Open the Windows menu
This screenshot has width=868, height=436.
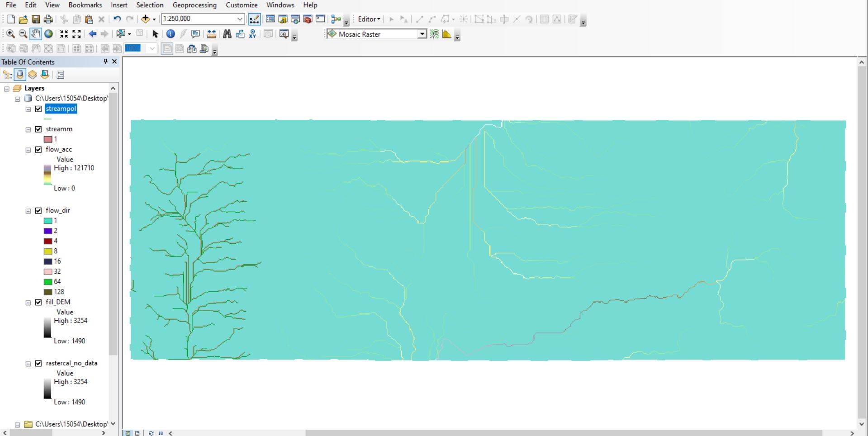(280, 5)
